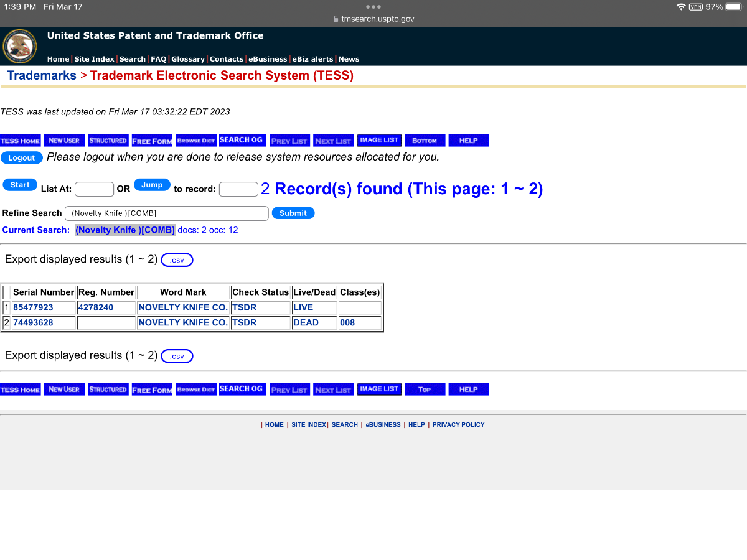This screenshot has width=747, height=560.
Task: Jump to page Bottom button
Action: point(425,141)
